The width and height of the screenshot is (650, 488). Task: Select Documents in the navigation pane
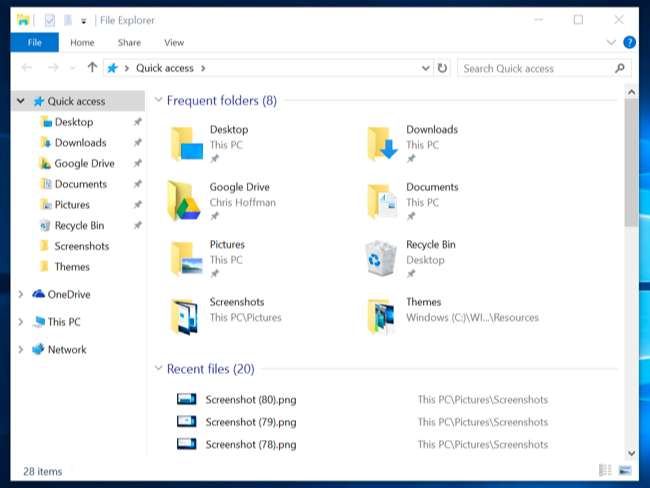tap(80, 184)
